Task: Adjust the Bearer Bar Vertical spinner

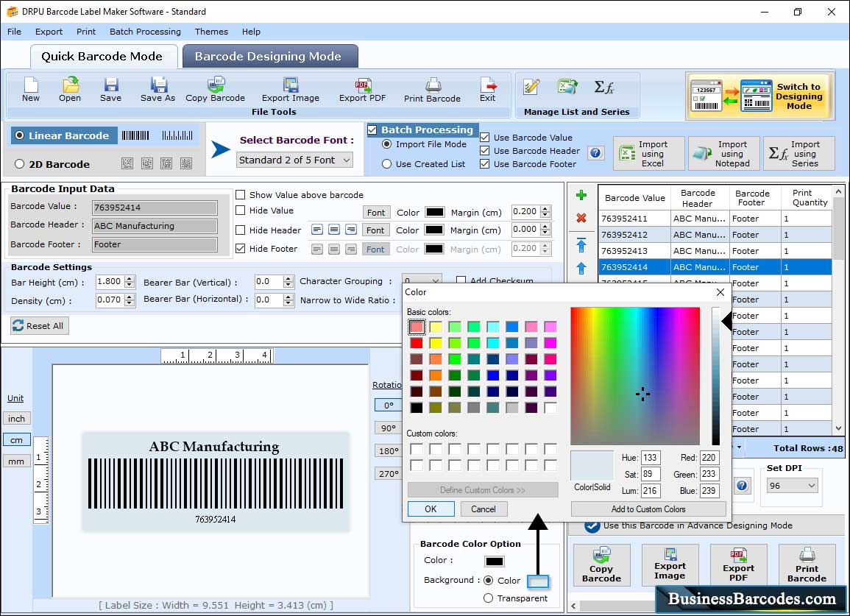Action: 288,281
